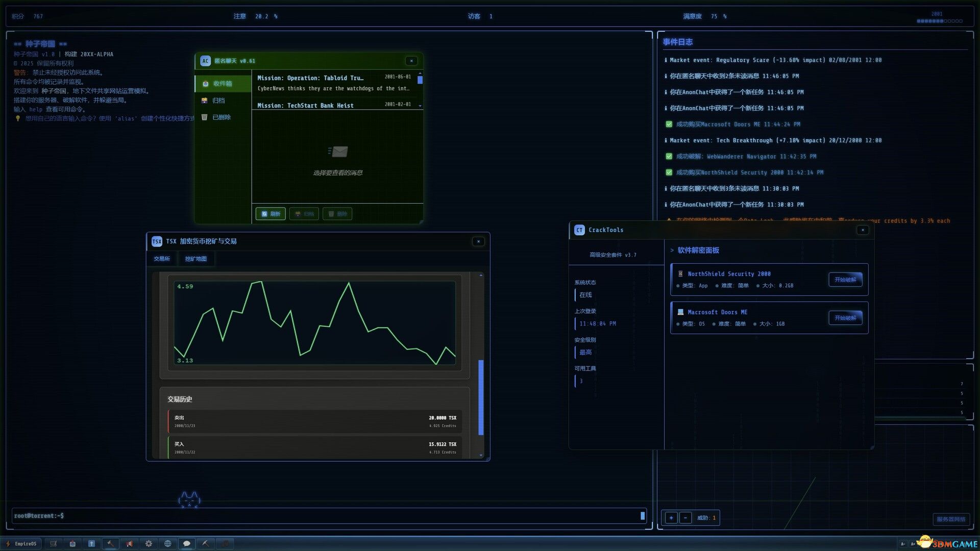This screenshot has height=551, width=980.
Task: Open the shopping cart taskbar icon
Action: [x=53, y=544]
